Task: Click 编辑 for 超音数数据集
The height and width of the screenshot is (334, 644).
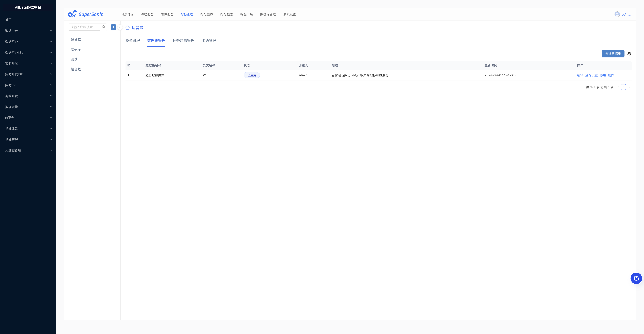Action: click(x=580, y=75)
